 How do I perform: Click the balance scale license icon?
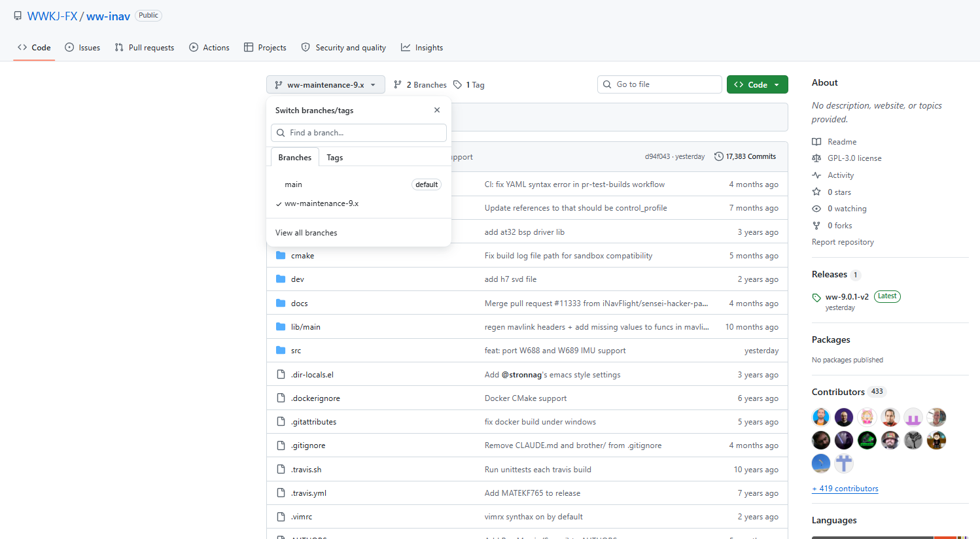click(816, 158)
